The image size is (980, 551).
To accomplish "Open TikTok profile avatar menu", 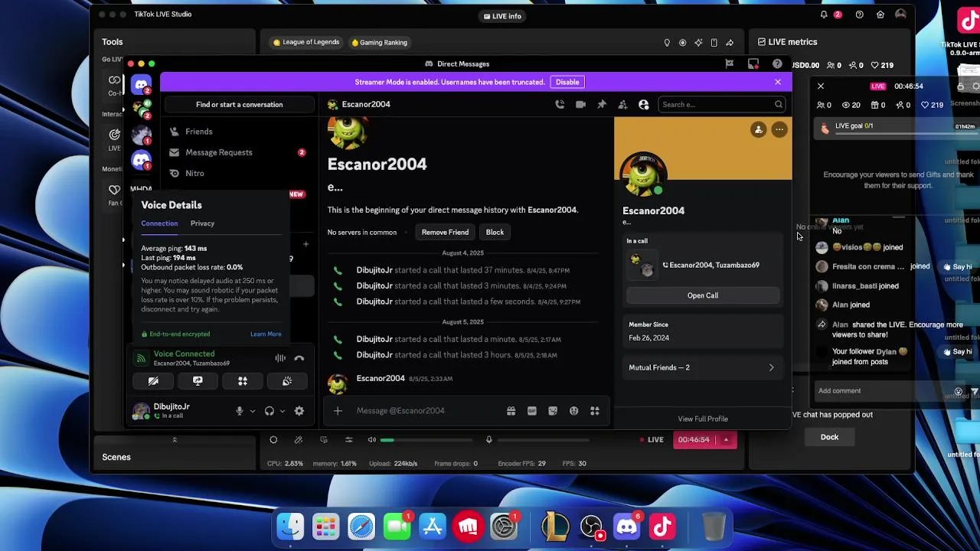I will [901, 15].
